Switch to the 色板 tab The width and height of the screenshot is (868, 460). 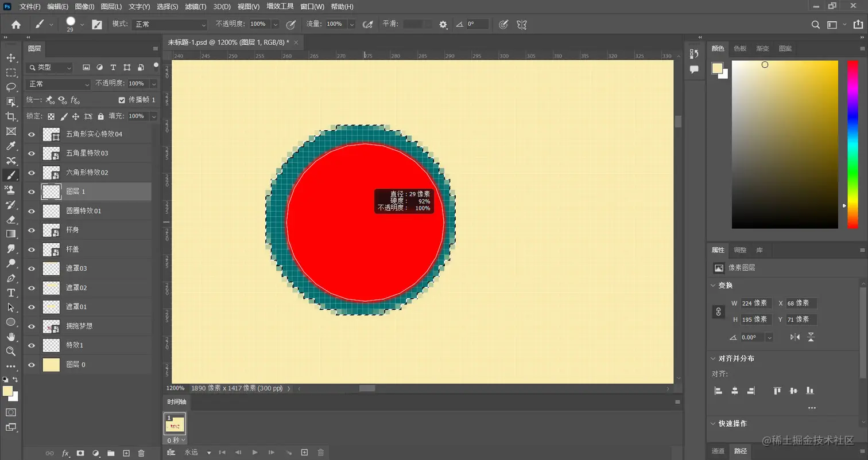coord(739,49)
